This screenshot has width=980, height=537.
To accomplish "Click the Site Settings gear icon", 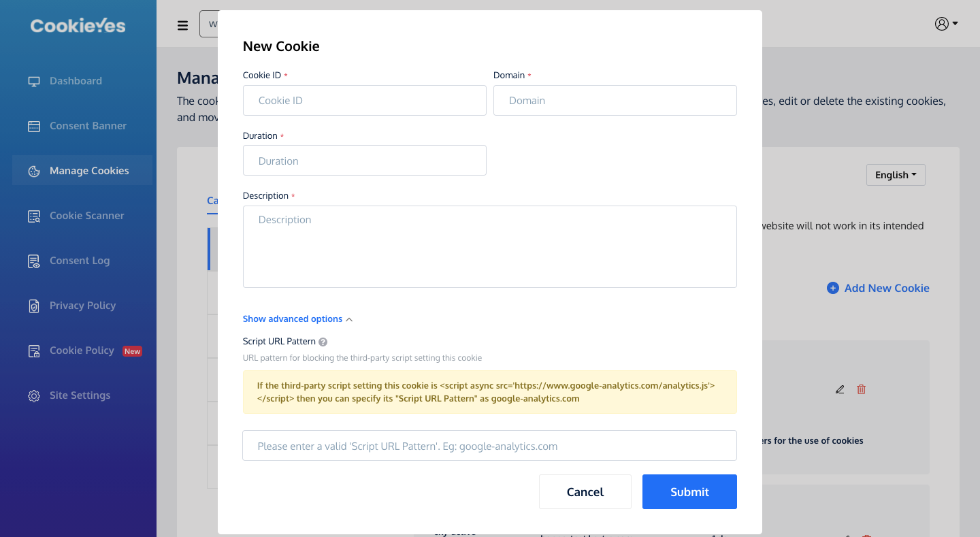I will [34, 395].
